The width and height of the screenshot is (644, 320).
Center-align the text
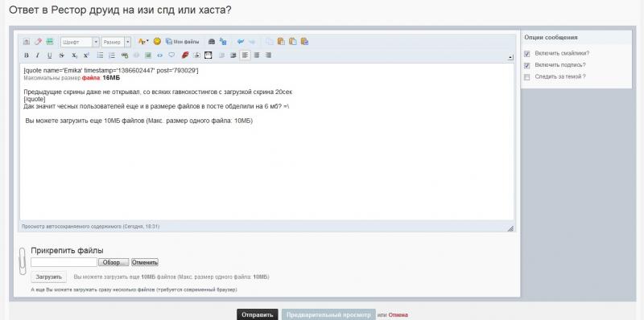tap(257, 55)
